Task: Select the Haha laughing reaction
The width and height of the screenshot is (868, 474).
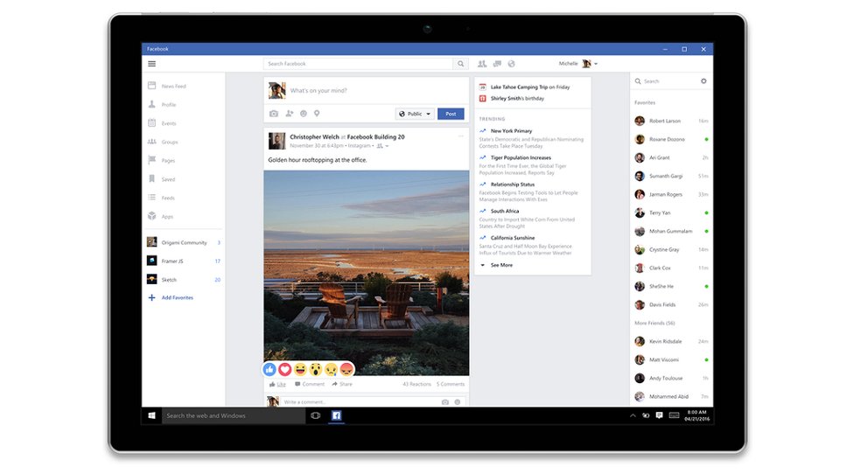Action: 301,369
